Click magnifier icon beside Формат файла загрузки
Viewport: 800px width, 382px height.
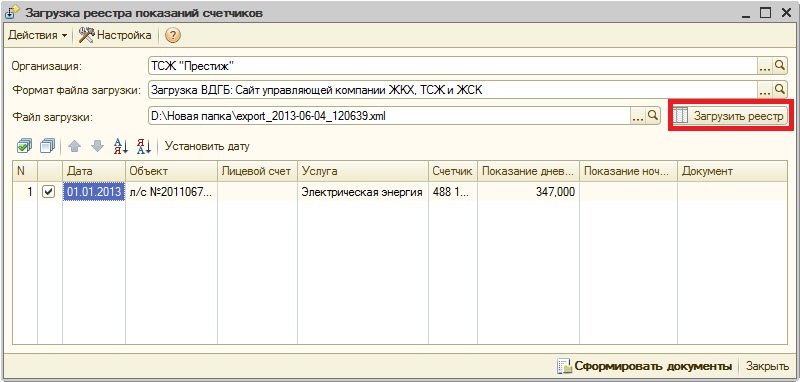pos(780,90)
